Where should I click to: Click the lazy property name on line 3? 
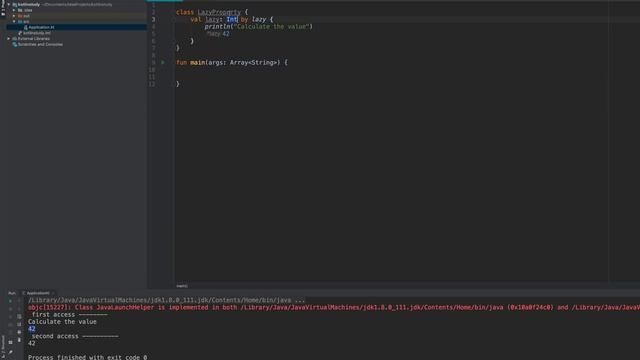tap(212, 19)
